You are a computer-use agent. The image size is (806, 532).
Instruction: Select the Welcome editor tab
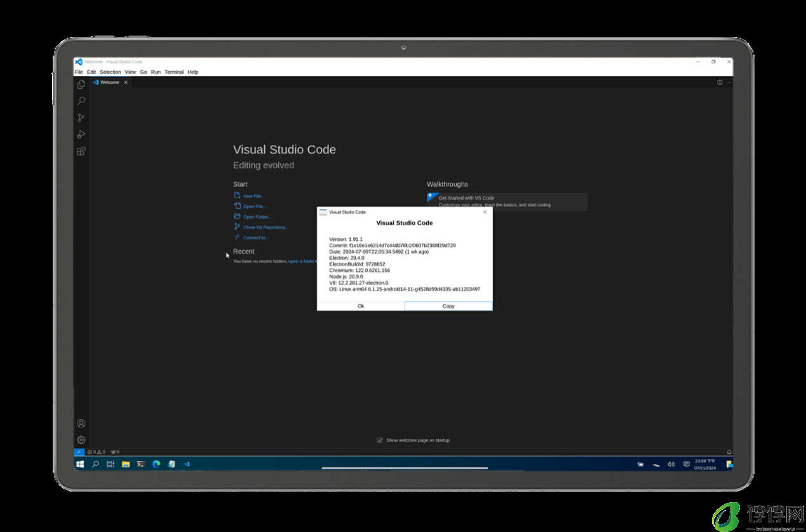110,83
